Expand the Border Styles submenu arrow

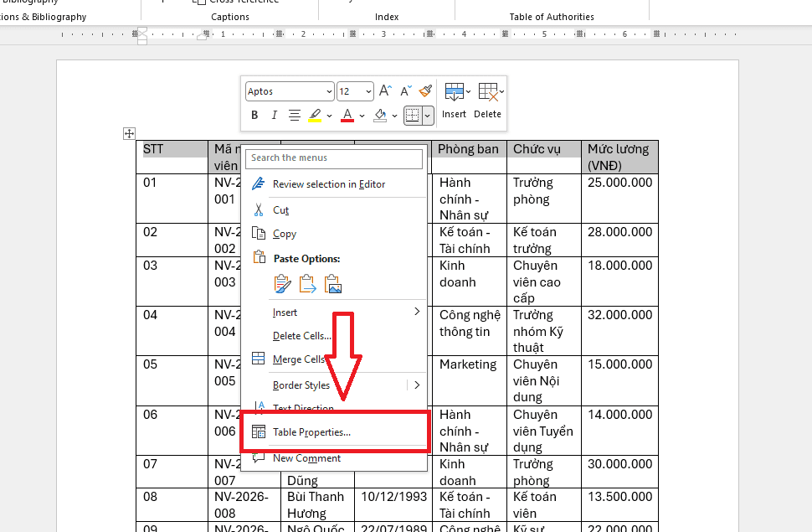click(x=417, y=385)
